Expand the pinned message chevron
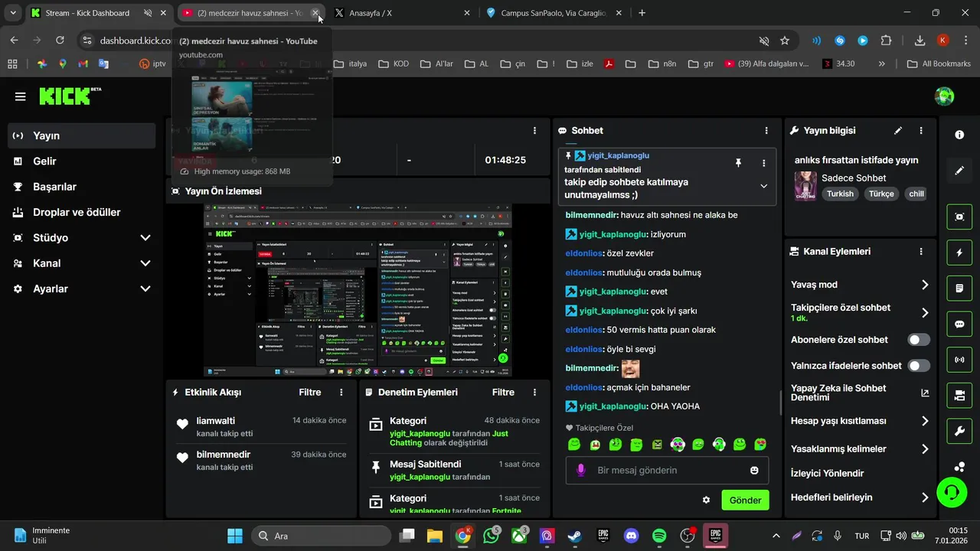 763,186
